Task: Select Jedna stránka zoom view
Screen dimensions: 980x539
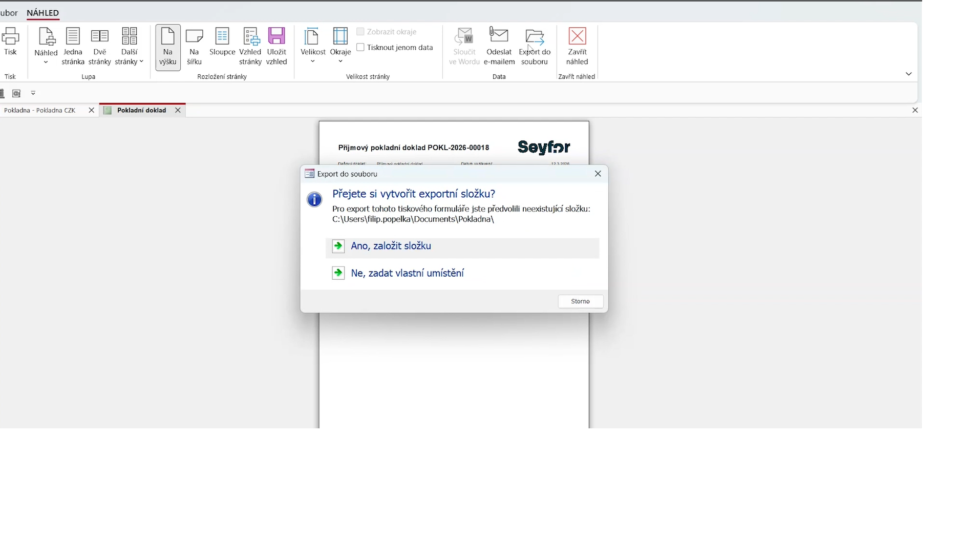Action: click(x=73, y=46)
